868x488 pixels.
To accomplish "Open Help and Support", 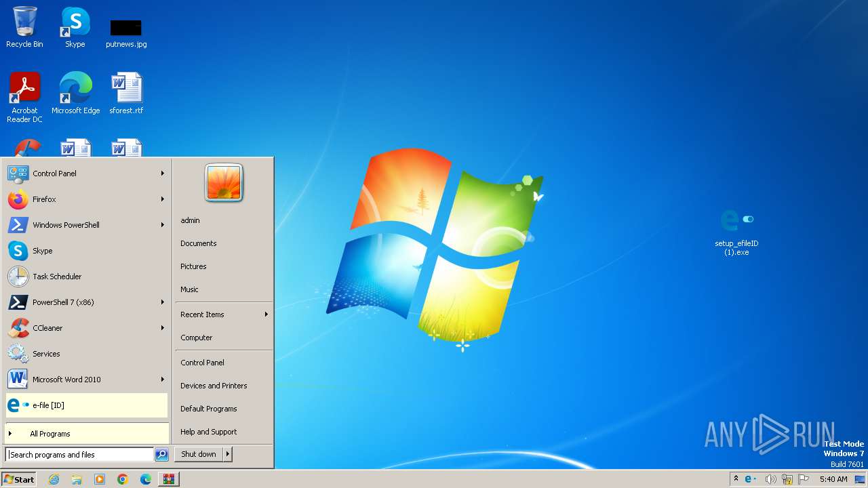I will coord(224,432).
